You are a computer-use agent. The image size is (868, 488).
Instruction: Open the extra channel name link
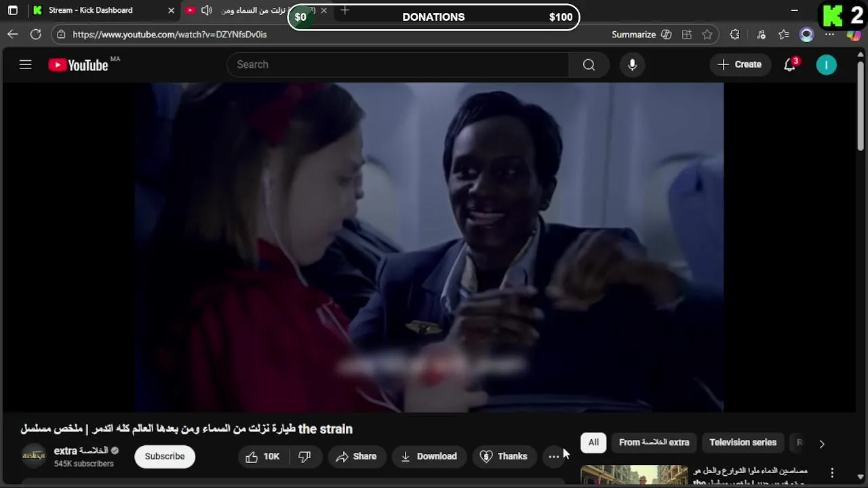tap(81, 451)
